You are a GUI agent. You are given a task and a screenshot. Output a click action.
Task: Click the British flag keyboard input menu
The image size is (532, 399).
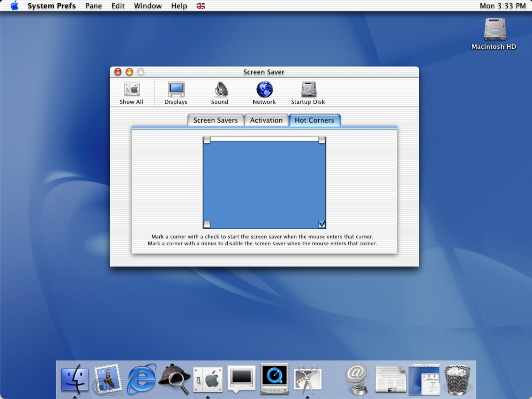pyautogui.click(x=201, y=6)
